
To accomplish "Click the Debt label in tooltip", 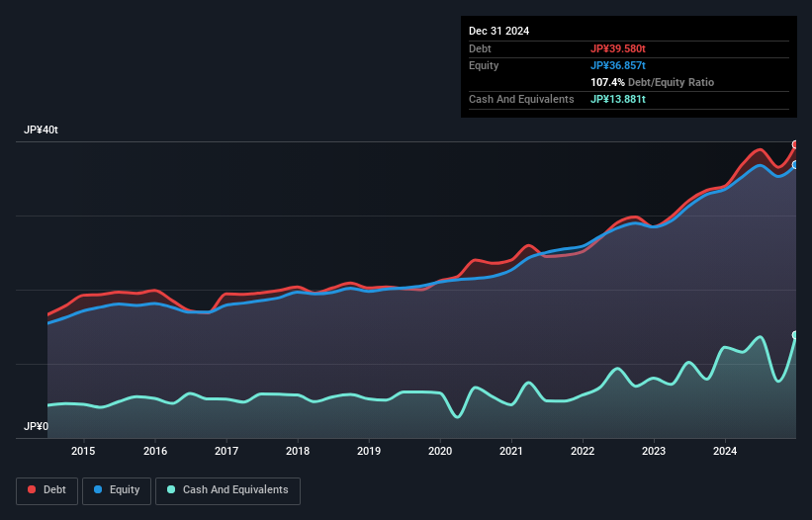I will tap(480, 48).
